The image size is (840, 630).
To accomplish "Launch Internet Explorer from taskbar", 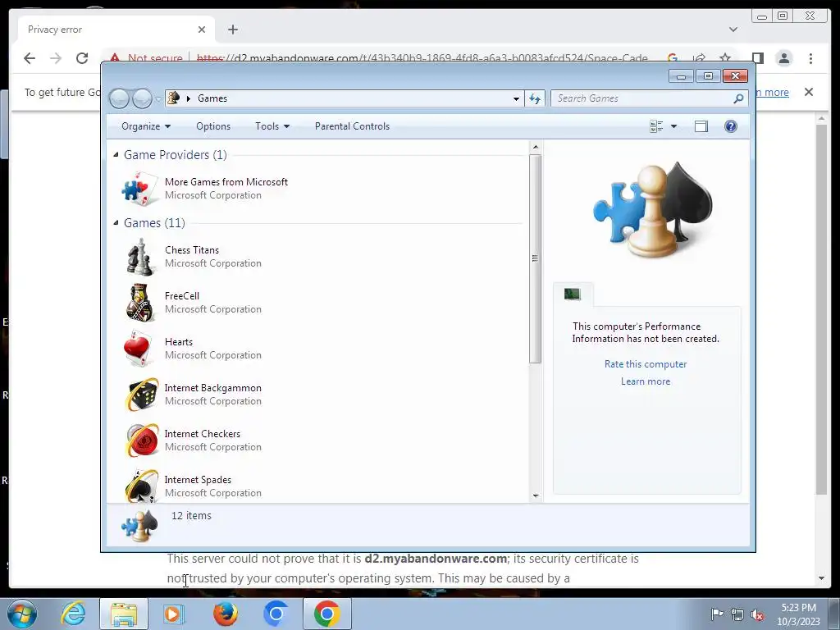I will (x=73, y=614).
